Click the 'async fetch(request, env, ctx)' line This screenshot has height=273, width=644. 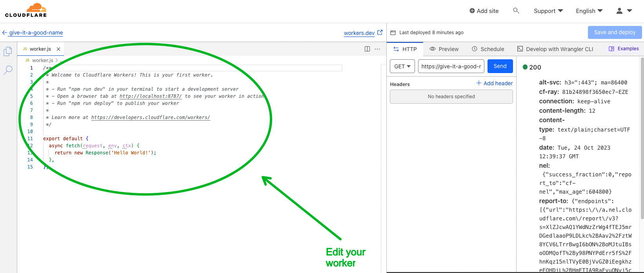coord(94,146)
